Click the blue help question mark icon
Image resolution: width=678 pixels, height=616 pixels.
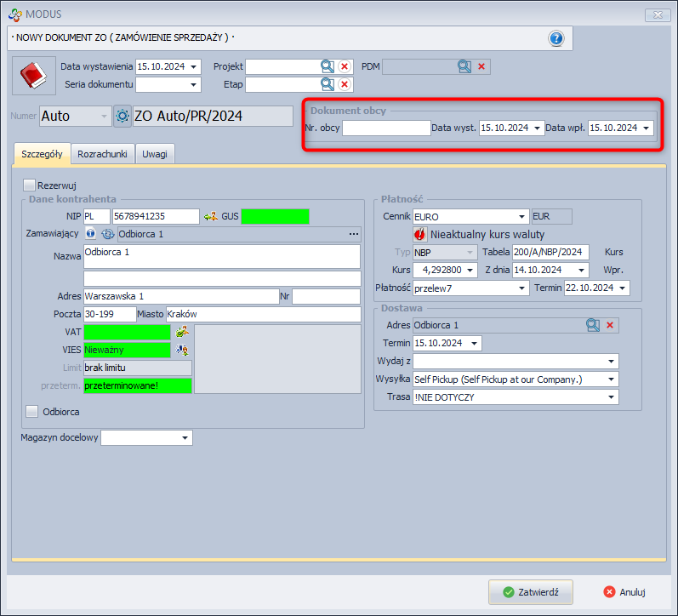point(556,38)
